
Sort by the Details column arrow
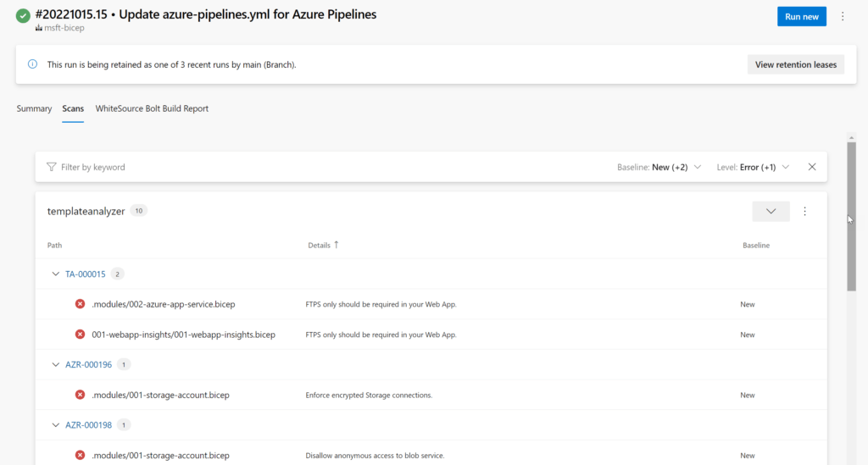click(336, 245)
